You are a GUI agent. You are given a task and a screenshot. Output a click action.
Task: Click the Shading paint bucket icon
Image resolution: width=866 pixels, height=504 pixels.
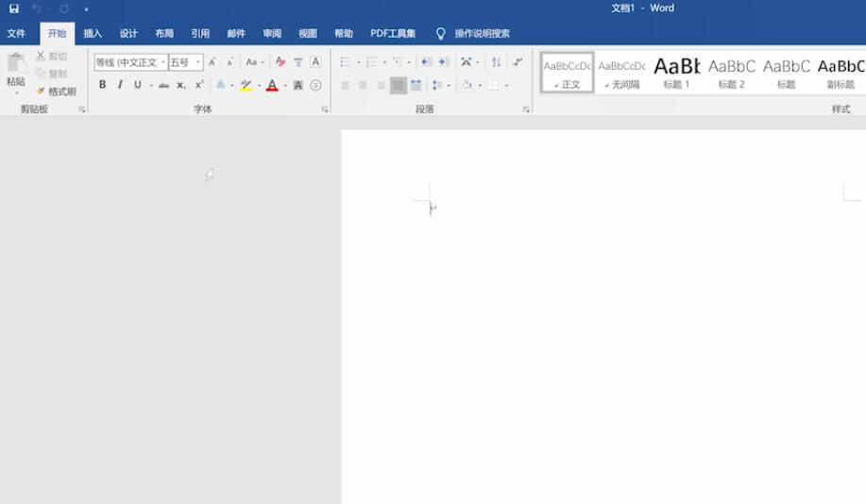pos(467,85)
